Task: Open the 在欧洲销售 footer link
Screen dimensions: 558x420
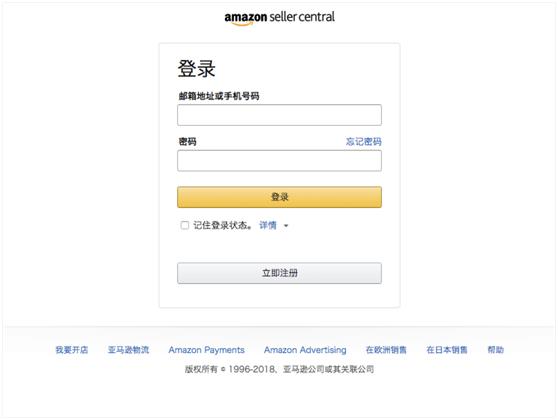Action: click(386, 350)
